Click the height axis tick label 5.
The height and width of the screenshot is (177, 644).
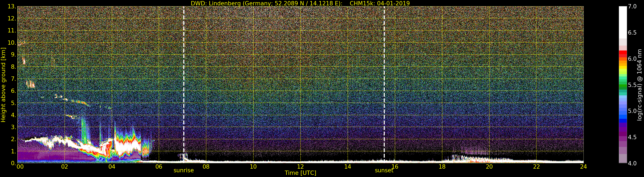[x=14, y=103]
